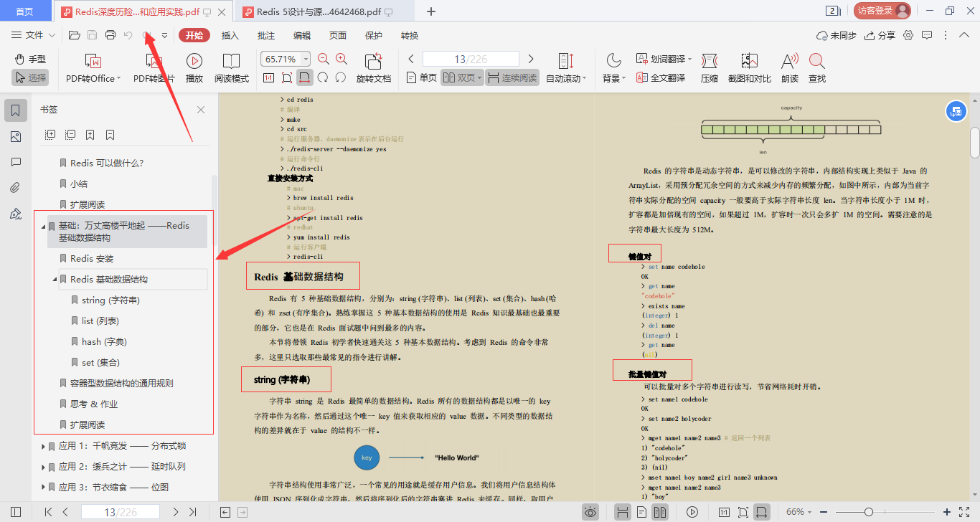980x522 pixels.
Task: Activate the 选择 selection tool
Action: point(29,77)
